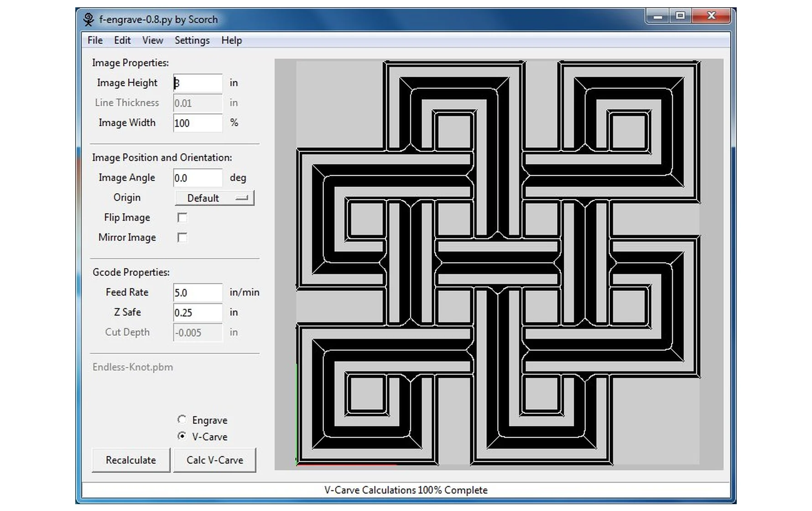Close the f-engrave window
This screenshot has height=511, width=812.
click(x=711, y=16)
